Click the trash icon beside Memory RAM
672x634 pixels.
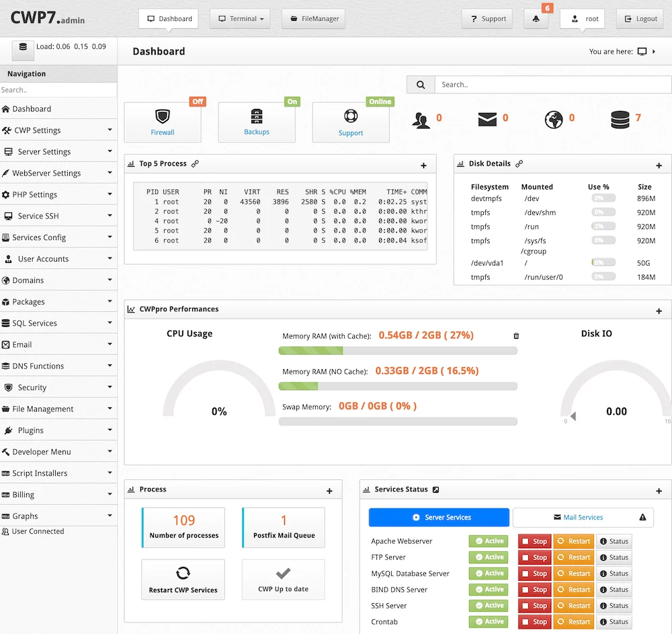(x=516, y=335)
